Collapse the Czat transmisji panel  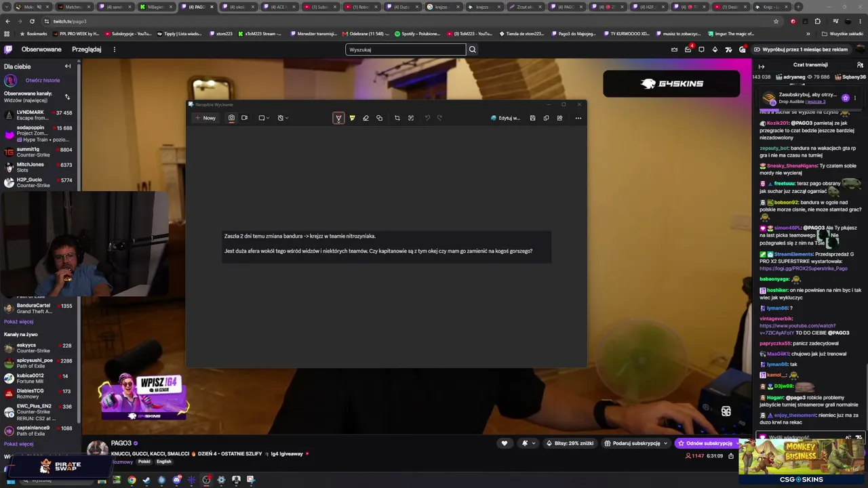(x=761, y=66)
